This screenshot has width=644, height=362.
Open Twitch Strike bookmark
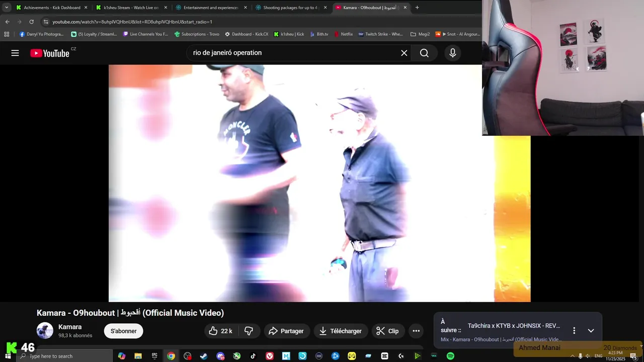tap(380, 34)
